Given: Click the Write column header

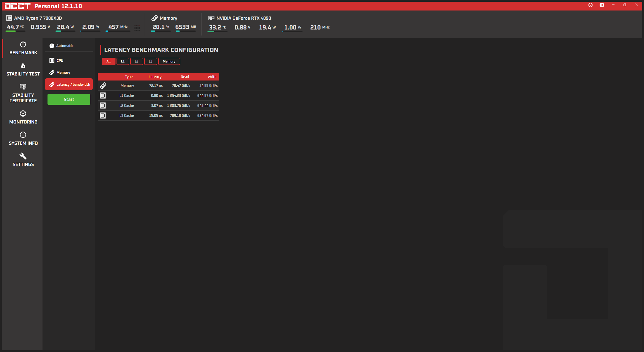Looking at the screenshot, I should click(212, 77).
